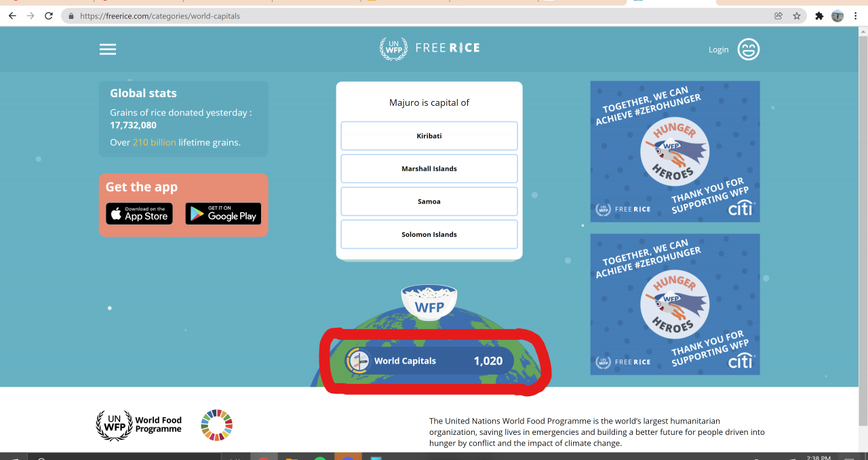The width and height of the screenshot is (868, 460).
Task: Click the Get the app heading
Action: 142,187
